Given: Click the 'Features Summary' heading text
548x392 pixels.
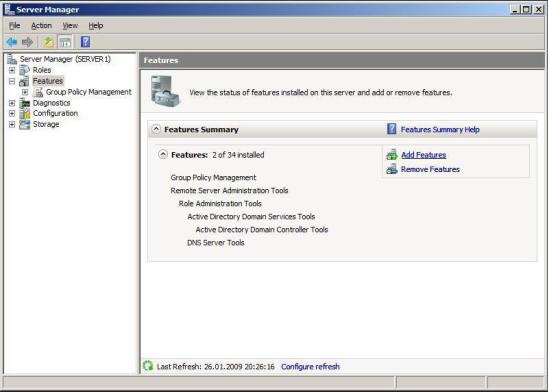Looking at the screenshot, I should [x=201, y=130].
